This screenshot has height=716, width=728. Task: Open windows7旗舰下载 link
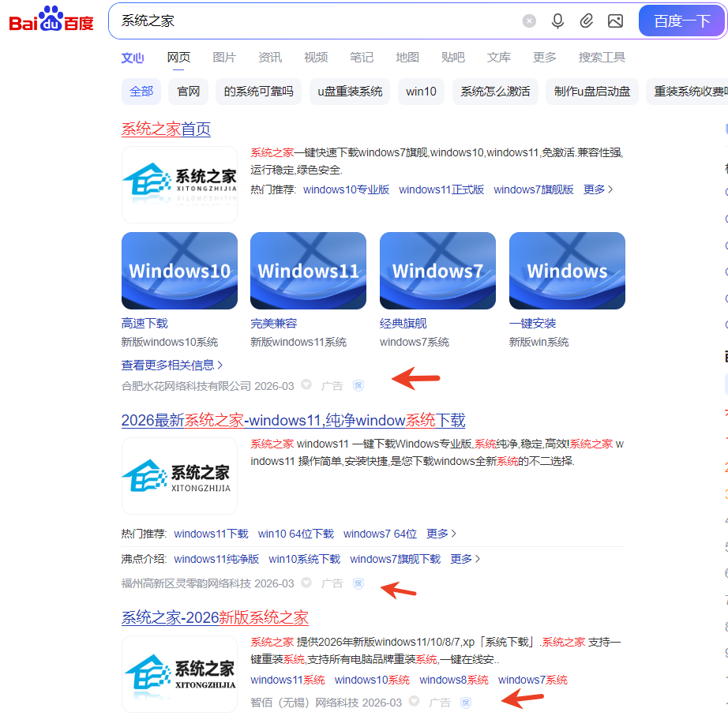pyautogui.click(x=395, y=559)
